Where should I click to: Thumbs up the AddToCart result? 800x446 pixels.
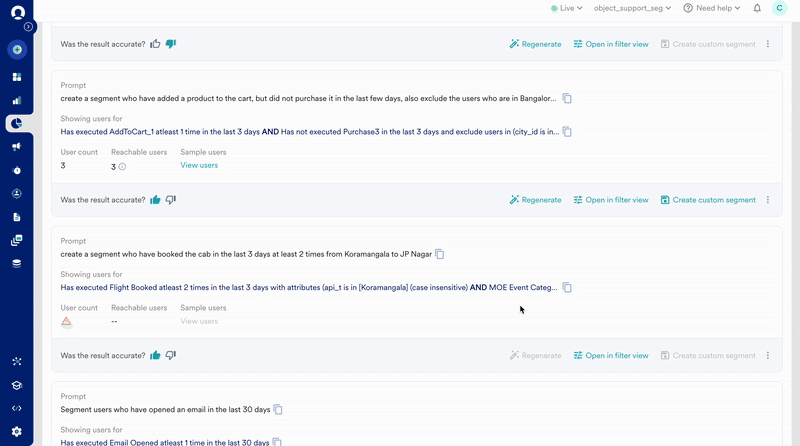coord(155,200)
